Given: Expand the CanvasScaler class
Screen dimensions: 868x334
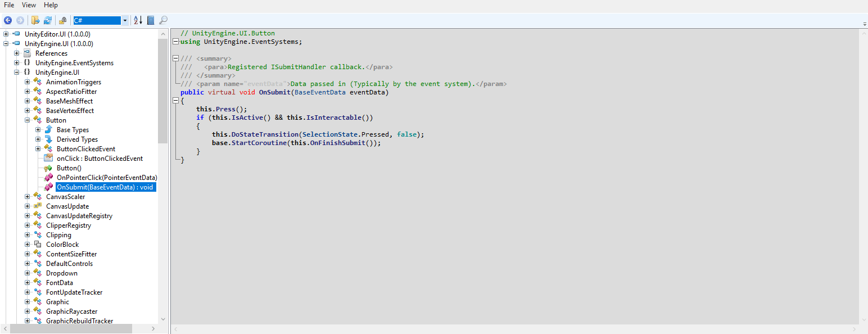Looking at the screenshot, I should pyautogui.click(x=27, y=197).
